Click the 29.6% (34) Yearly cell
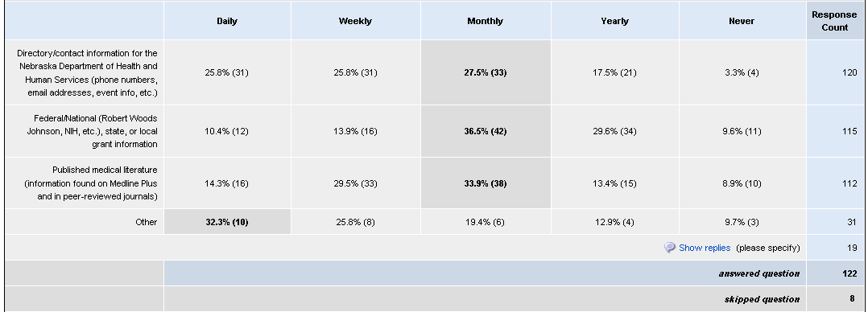 click(614, 131)
